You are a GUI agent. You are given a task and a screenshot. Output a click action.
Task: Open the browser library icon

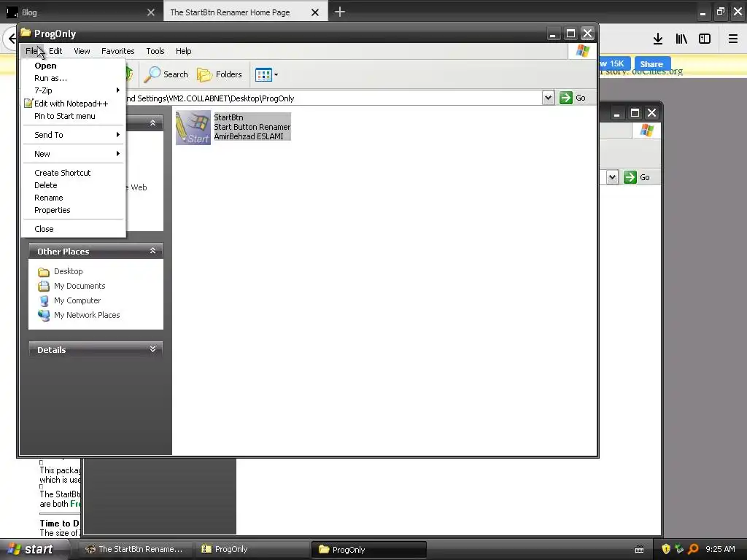[681, 39]
